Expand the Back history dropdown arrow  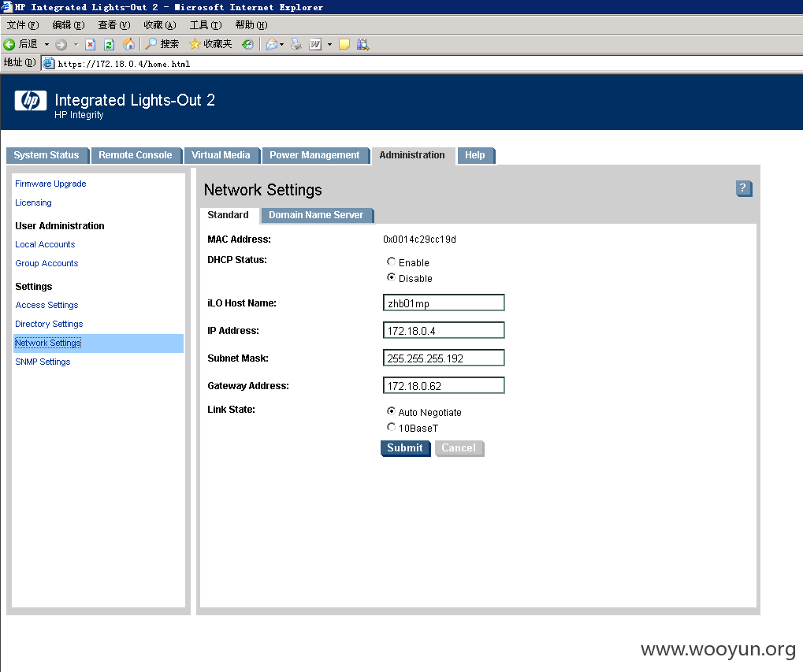coord(46,45)
